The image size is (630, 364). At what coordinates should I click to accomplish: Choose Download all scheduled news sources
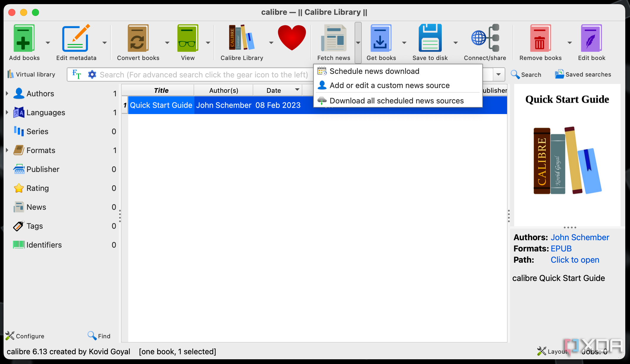pos(398,101)
